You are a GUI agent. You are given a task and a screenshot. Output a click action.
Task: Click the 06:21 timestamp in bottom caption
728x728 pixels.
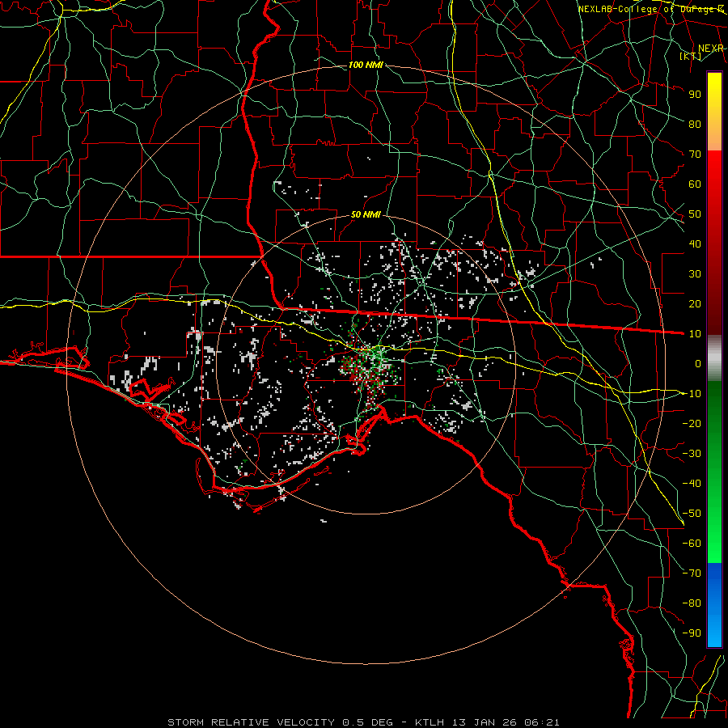pos(542,722)
